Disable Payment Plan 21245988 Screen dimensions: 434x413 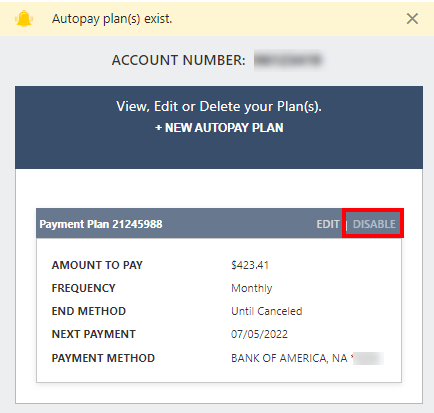pyautogui.click(x=374, y=224)
